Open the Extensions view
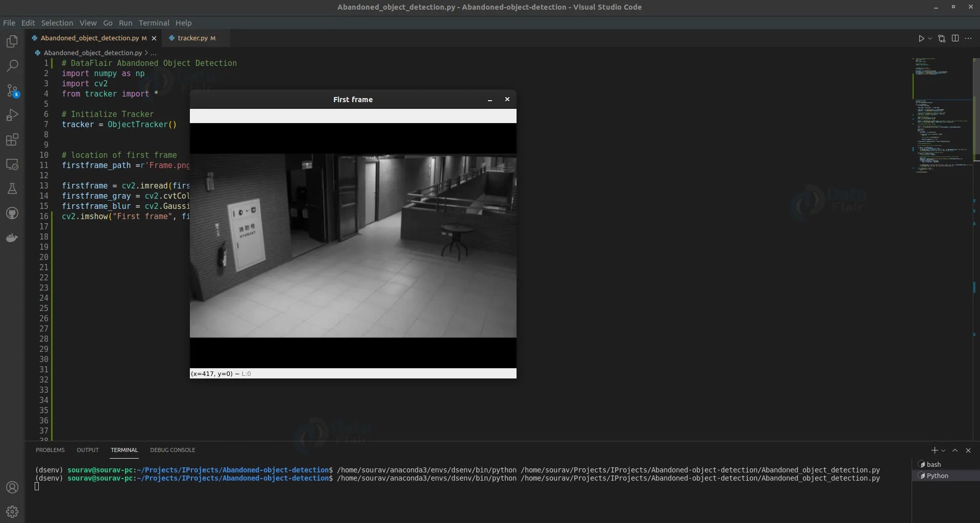Screen dimensions: 980x523 [x=12, y=139]
